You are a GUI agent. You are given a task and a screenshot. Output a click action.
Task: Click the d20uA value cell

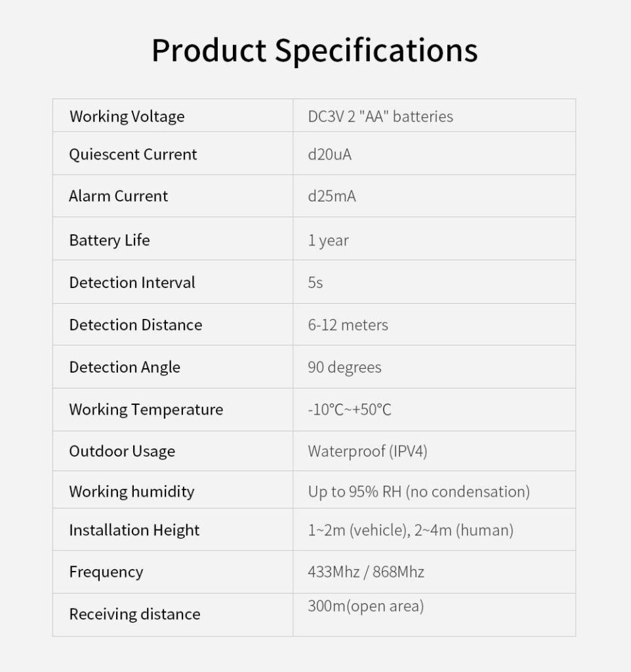(x=330, y=155)
